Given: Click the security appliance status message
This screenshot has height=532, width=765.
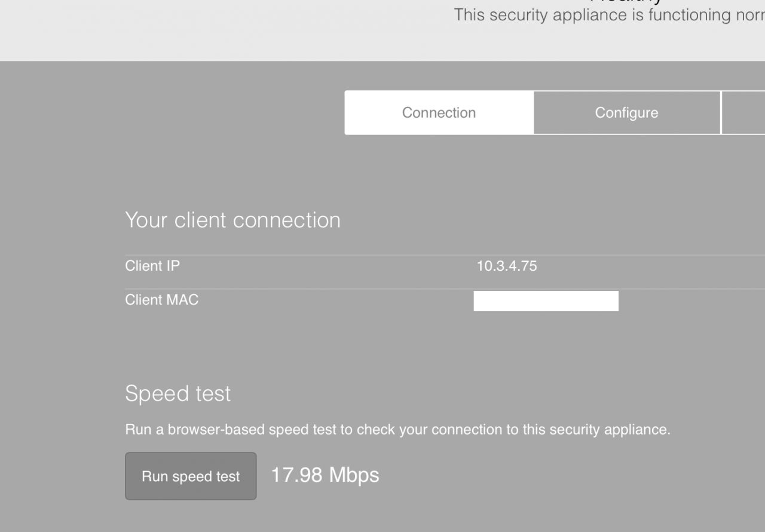Looking at the screenshot, I should pos(608,15).
